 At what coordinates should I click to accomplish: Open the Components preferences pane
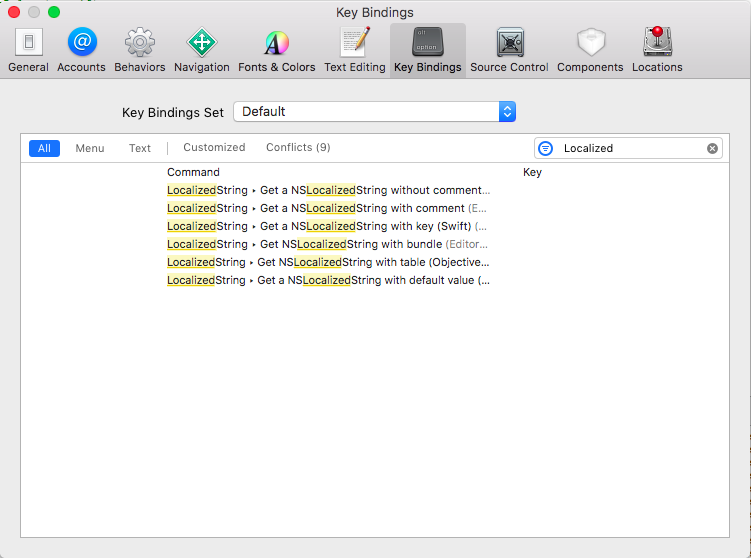[590, 50]
